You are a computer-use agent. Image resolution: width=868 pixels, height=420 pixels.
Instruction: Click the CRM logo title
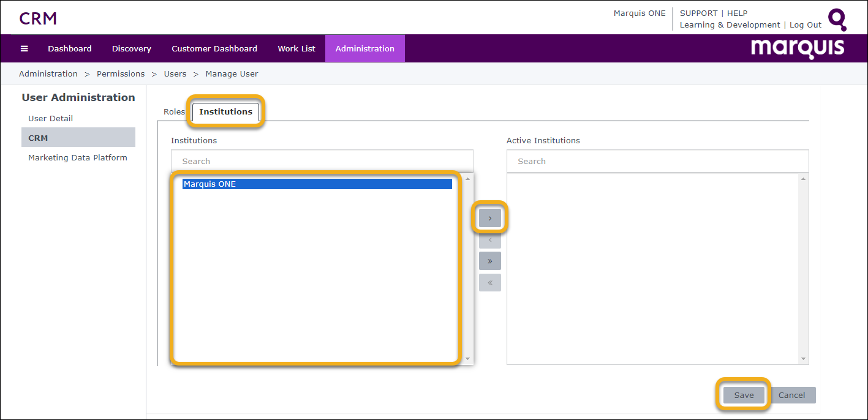click(38, 18)
